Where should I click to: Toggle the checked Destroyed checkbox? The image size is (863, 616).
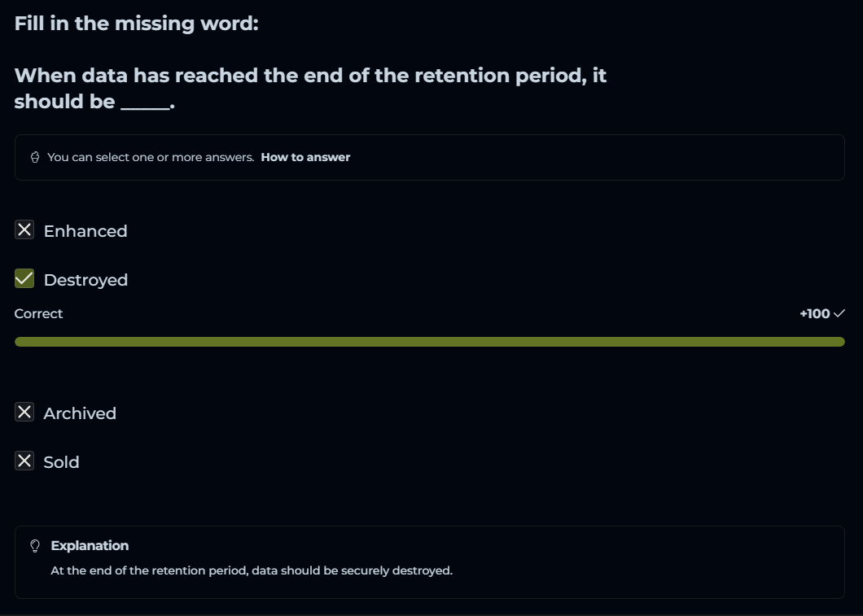(x=24, y=279)
